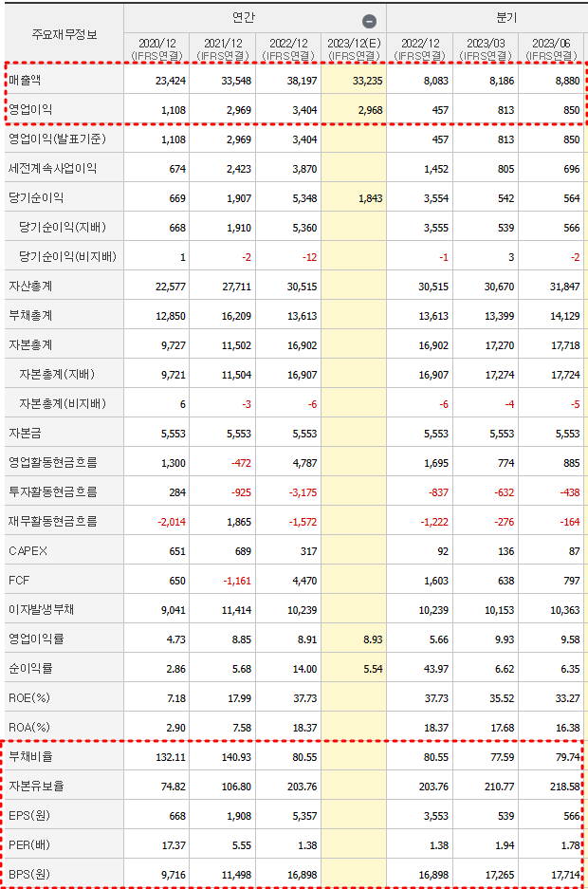
Task: Click the 2023/03 quarterly column header
Action: (486, 48)
